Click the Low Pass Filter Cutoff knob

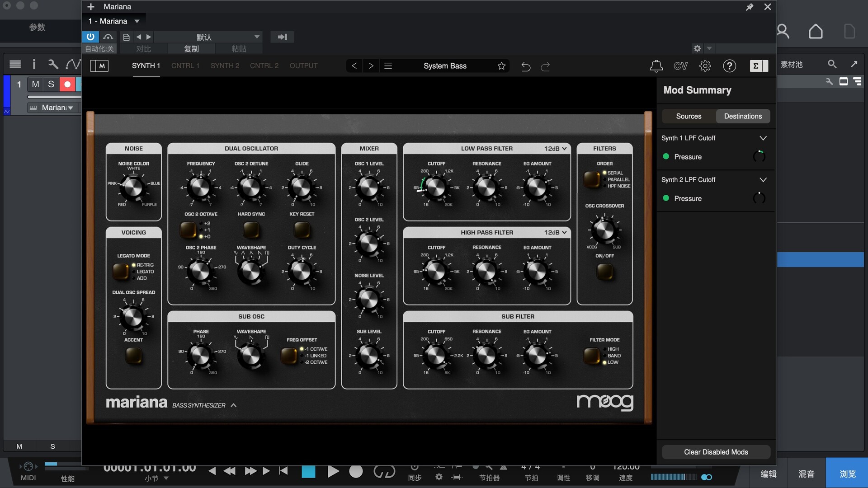click(436, 188)
